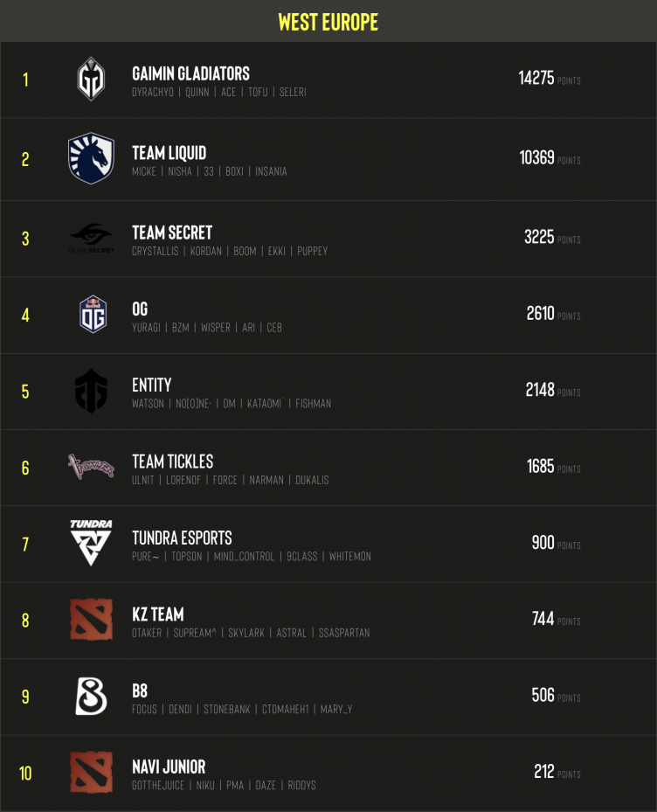The height and width of the screenshot is (812, 657).
Task: Click the West Europe region header
Action: (328, 21)
